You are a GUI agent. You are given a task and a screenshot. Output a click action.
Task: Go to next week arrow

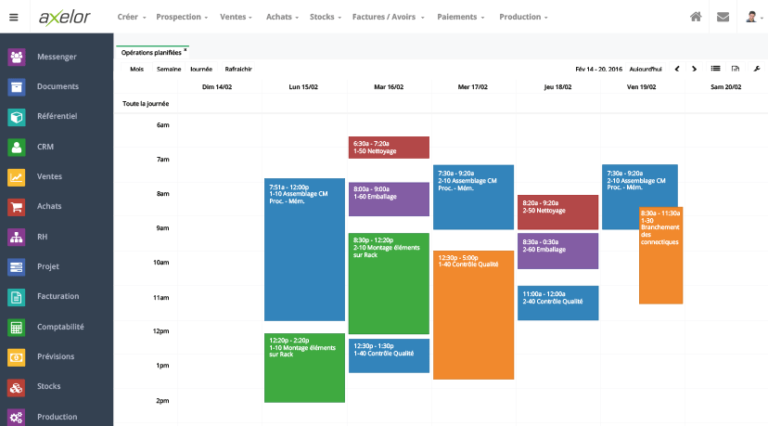pos(695,69)
